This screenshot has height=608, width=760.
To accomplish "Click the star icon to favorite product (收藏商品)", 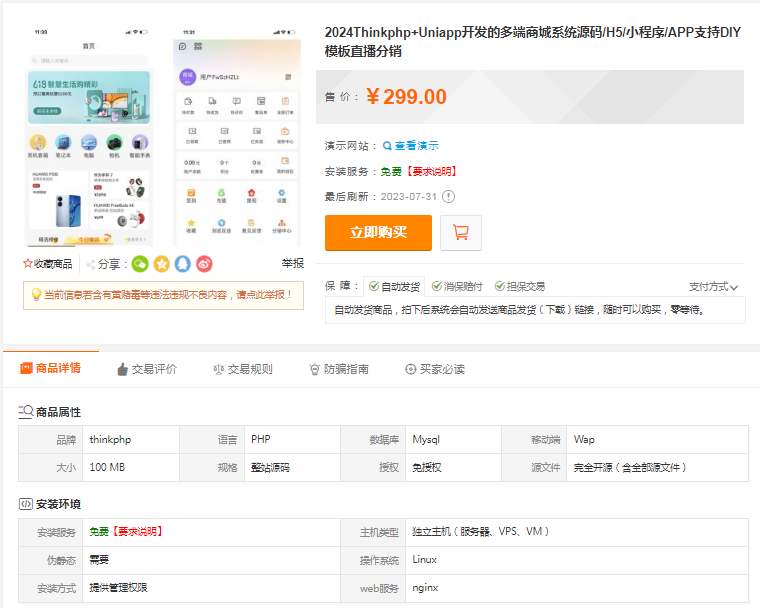I will pos(28,264).
